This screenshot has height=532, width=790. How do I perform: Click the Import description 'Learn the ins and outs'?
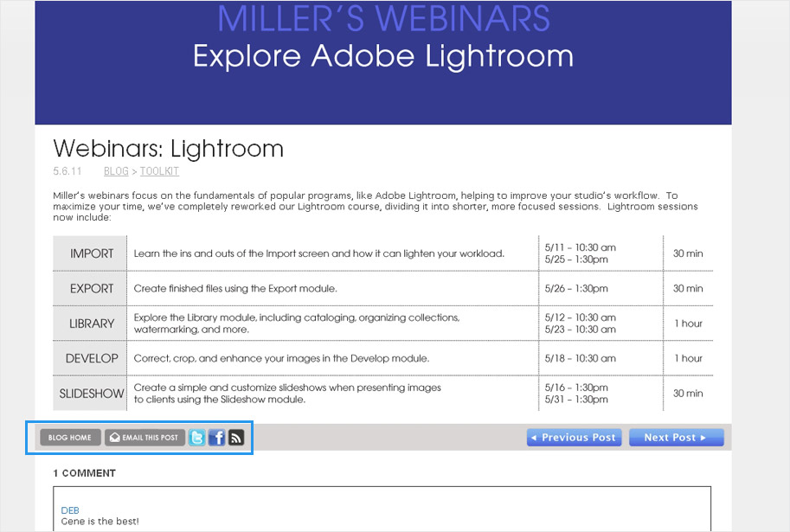coord(319,253)
